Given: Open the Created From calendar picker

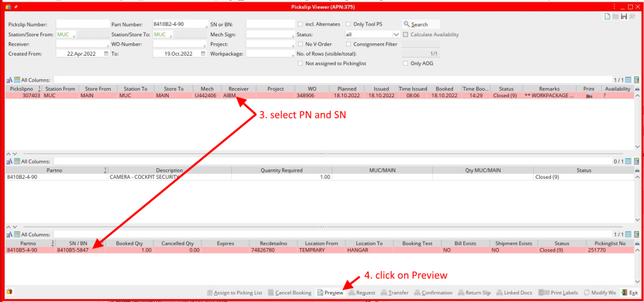Looking at the screenshot, I should (x=106, y=53).
